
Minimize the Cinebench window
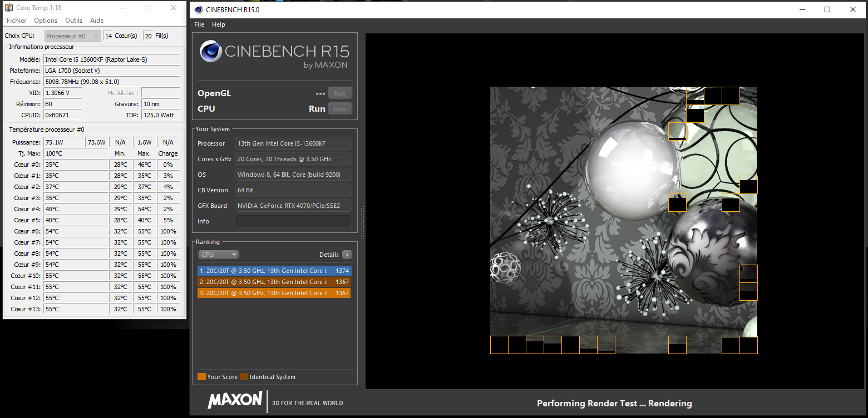[x=802, y=9]
